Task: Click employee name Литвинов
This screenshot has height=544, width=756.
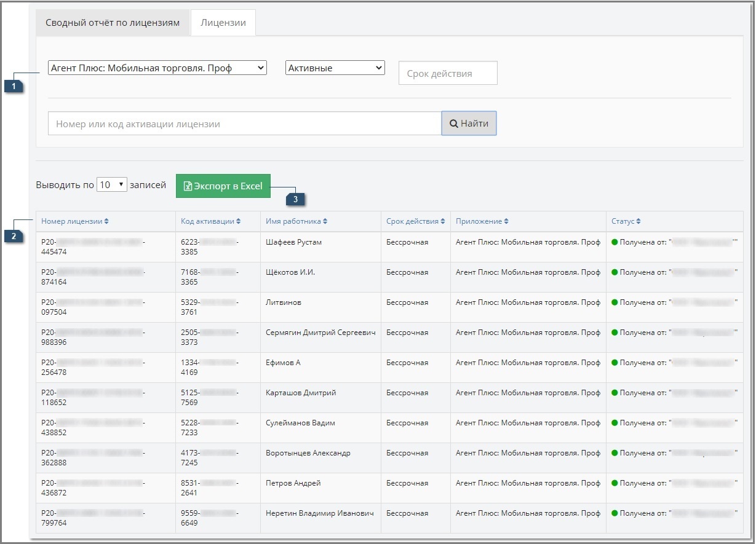Action: 284,302
